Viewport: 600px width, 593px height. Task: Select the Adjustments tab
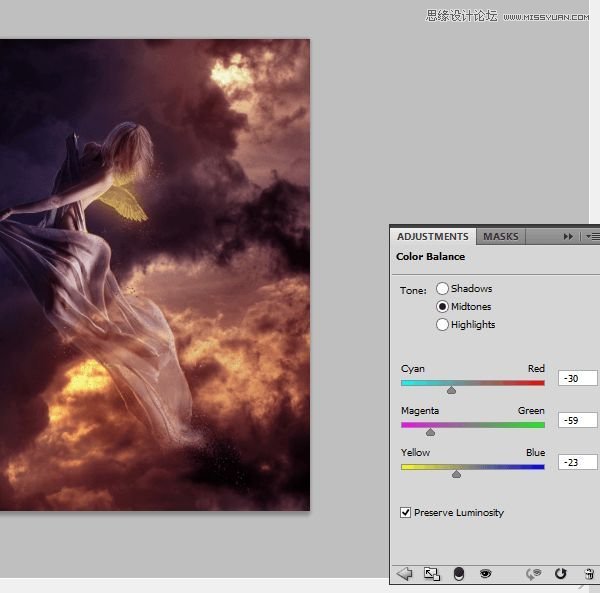point(433,236)
